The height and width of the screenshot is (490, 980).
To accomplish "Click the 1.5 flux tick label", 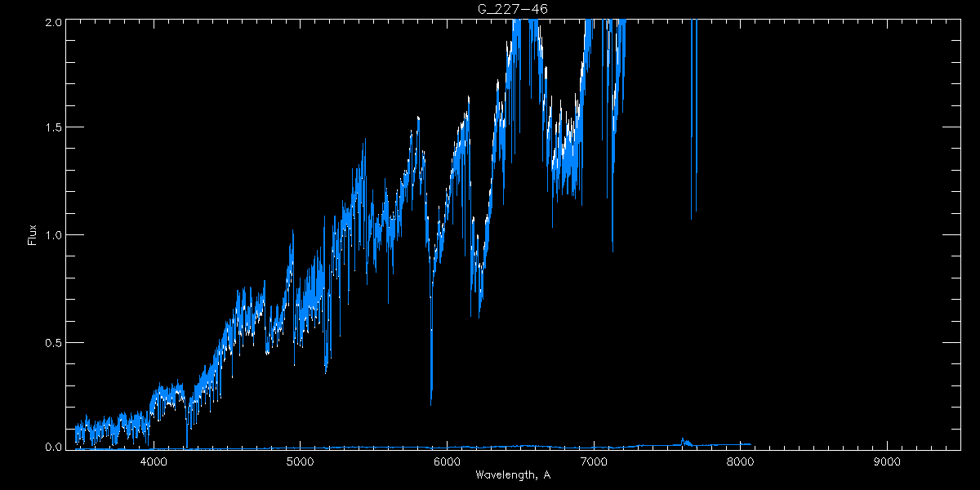I will pyautogui.click(x=51, y=128).
